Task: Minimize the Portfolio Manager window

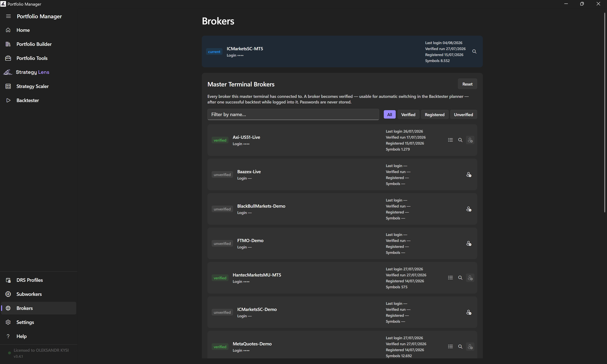Action: (566, 4)
